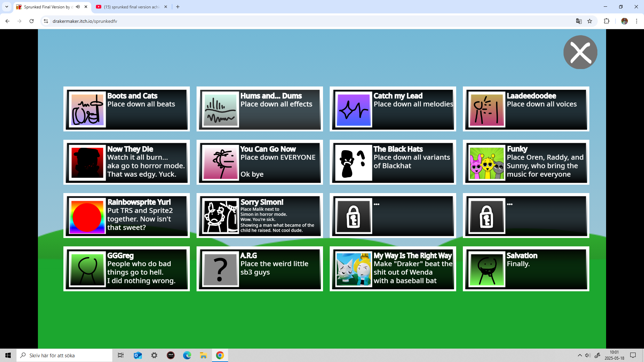
Task: Open the notification center
Action: click(633, 355)
